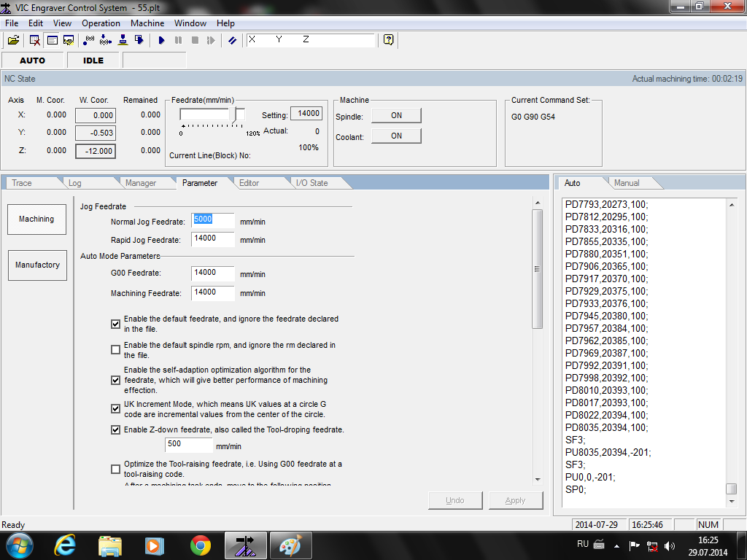Click the resume/advanced start icon
The height and width of the screenshot is (560, 747).
pos(211,41)
